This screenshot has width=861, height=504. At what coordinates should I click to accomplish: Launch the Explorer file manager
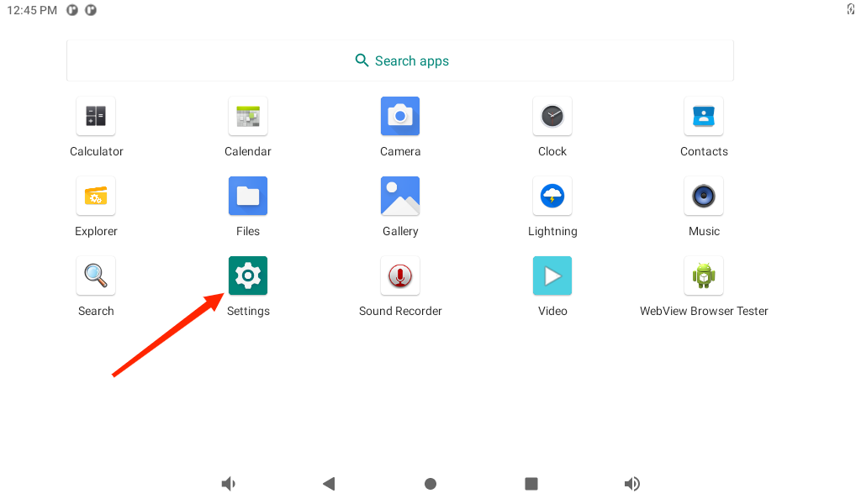point(96,196)
